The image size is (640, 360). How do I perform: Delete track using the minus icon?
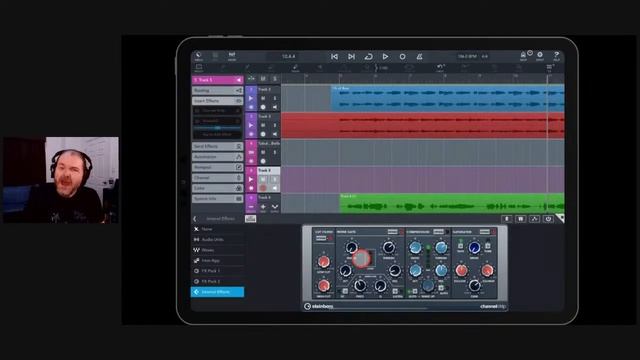click(x=251, y=207)
